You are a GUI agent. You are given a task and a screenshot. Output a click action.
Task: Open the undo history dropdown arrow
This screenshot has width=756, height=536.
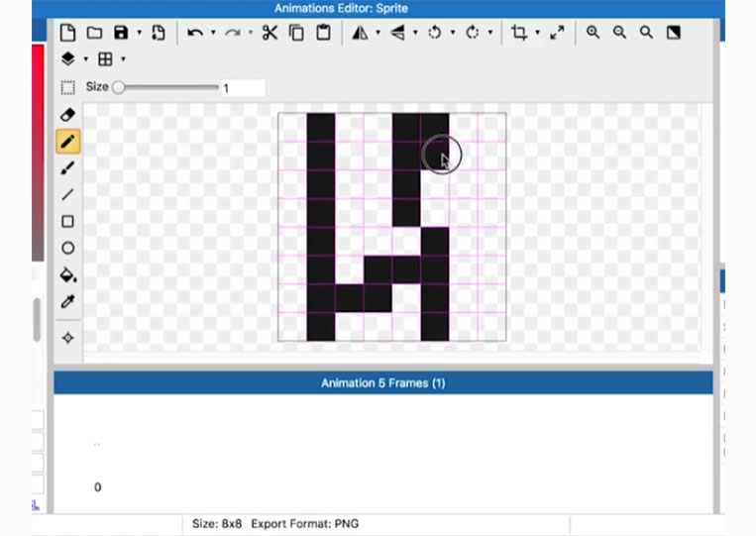213,33
